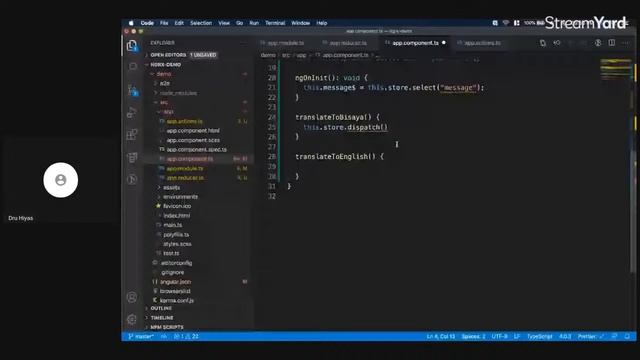The image size is (640, 360).
Task: Open Source Control view in activity bar
Action: [132, 90]
